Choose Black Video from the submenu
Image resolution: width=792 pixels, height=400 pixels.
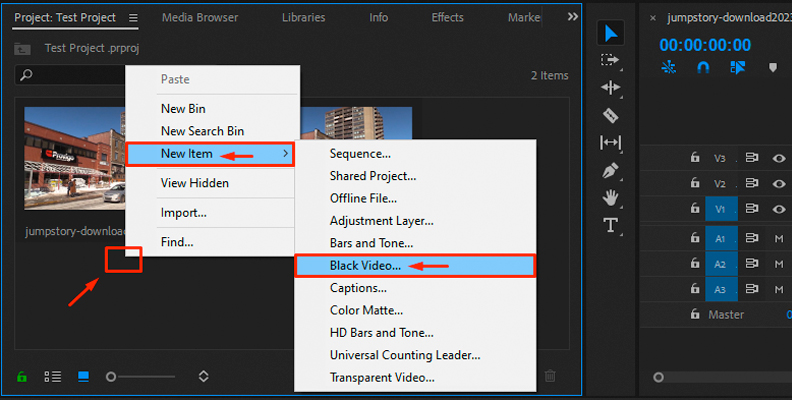click(365, 266)
